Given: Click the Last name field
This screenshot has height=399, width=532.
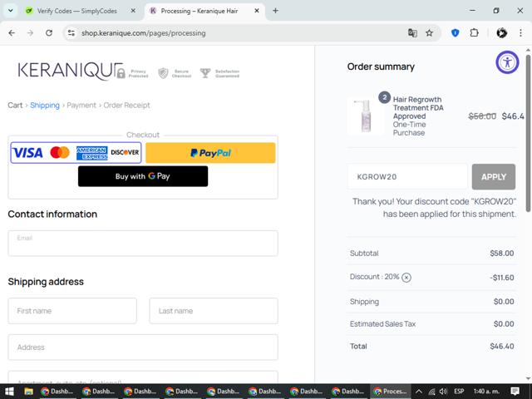Looking at the screenshot, I should click(x=214, y=311).
